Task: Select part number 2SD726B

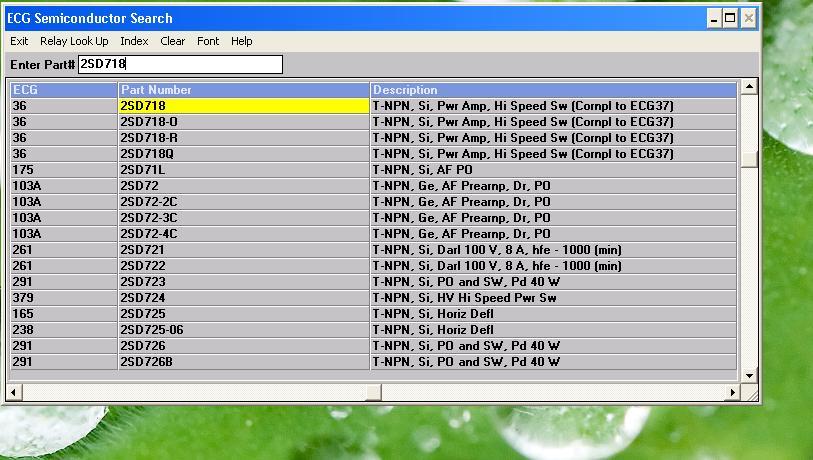Action: pyautogui.click(x=244, y=362)
